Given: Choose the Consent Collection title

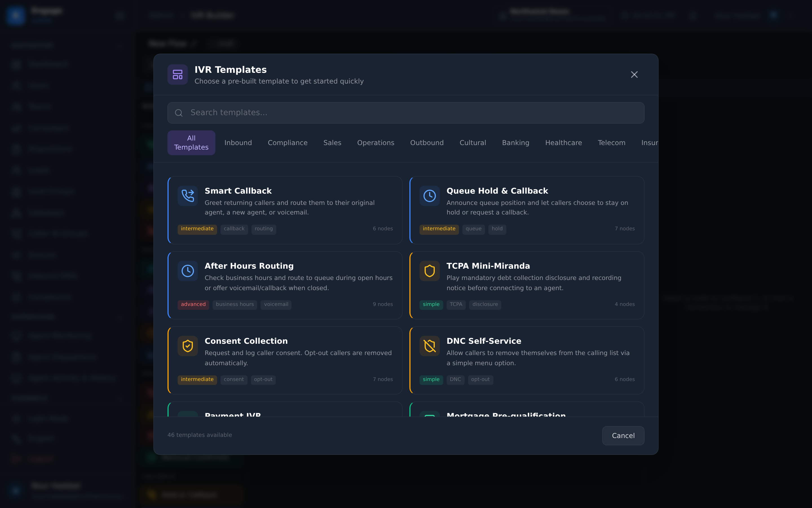Looking at the screenshot, I should coord(246,341).
